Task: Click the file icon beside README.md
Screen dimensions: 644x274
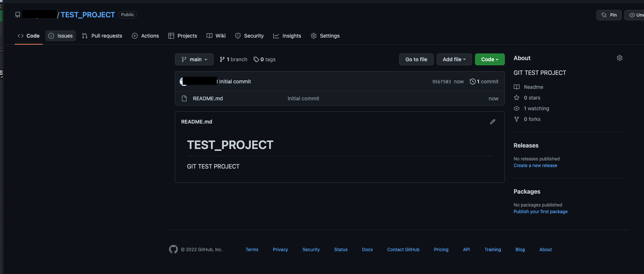Action: (184, 98)
